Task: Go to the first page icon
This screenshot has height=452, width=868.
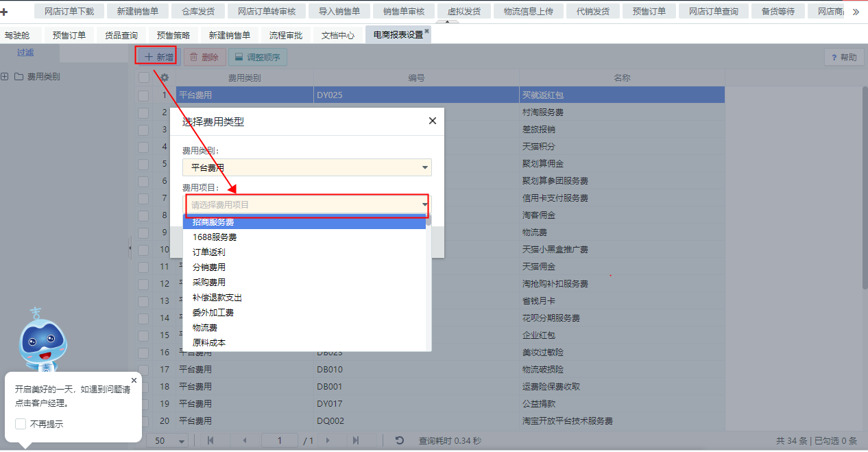Action: [x=210, y=440]
